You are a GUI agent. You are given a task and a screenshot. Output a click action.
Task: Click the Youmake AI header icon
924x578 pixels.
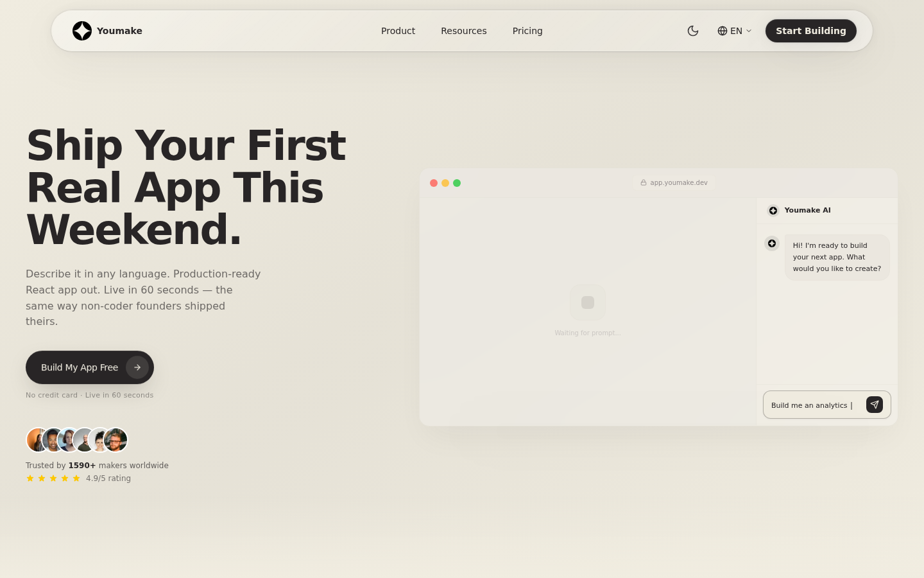(x=773, y=211)
